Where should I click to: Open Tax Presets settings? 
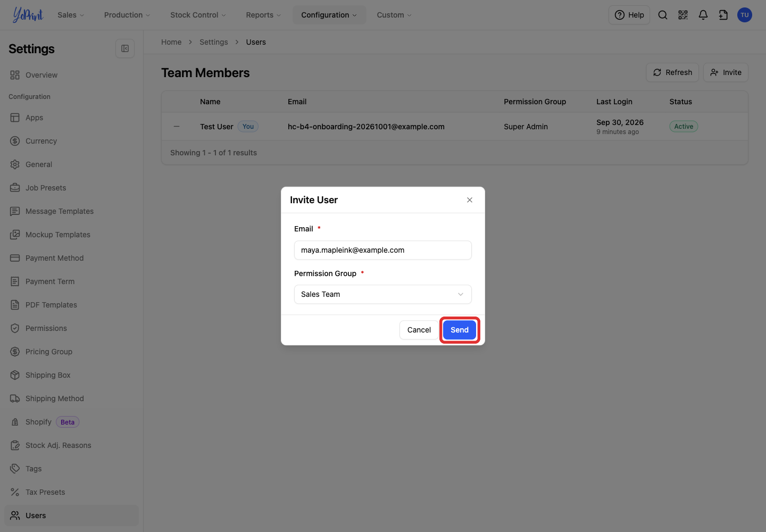pyautogui.click(x=71, y=492)
